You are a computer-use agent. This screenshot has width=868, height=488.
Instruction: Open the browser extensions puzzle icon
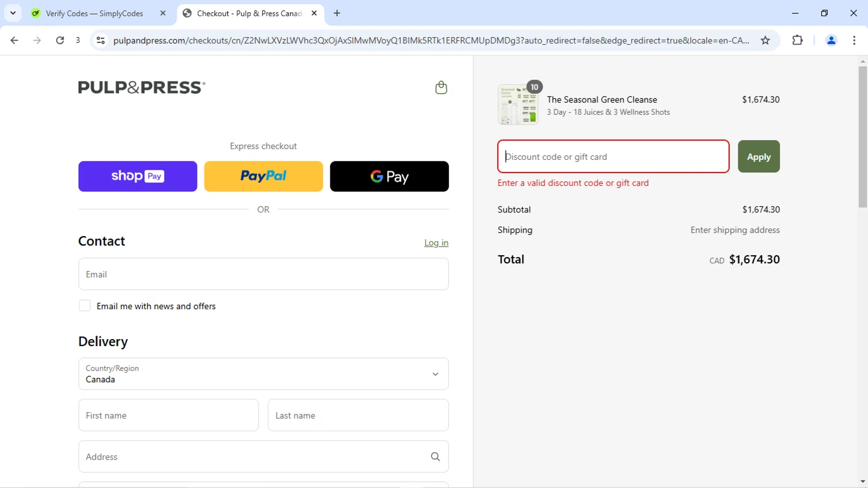tap(797, 40)
